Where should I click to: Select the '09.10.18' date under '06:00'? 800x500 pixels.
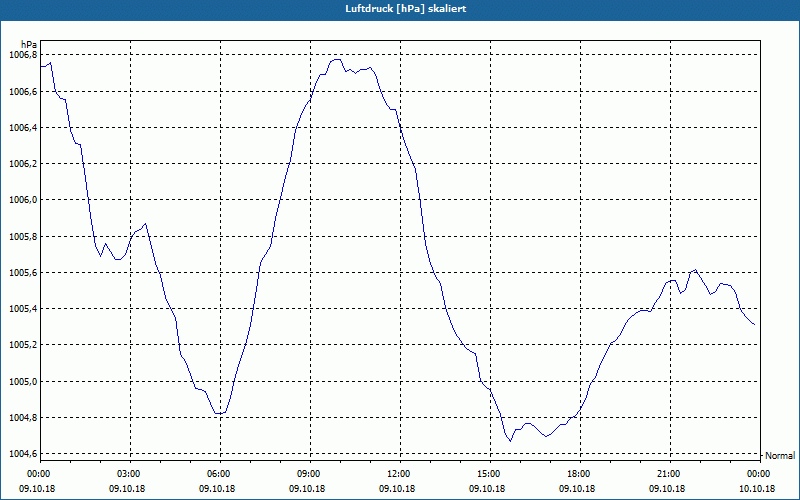[217, 489]
